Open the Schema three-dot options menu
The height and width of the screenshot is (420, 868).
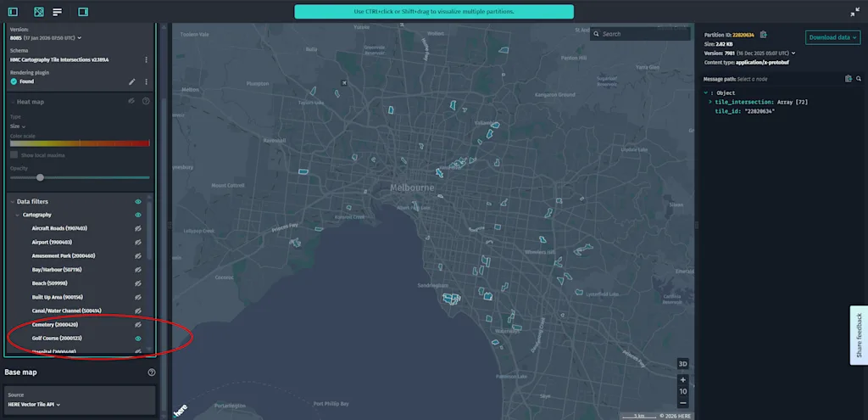coord(146,59)
